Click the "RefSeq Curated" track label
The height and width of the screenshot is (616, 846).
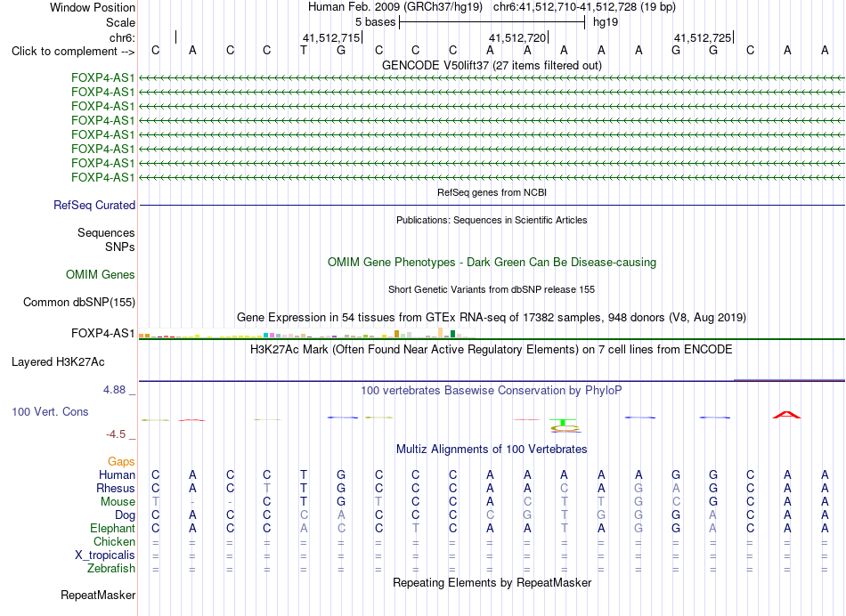coord(94,205)
